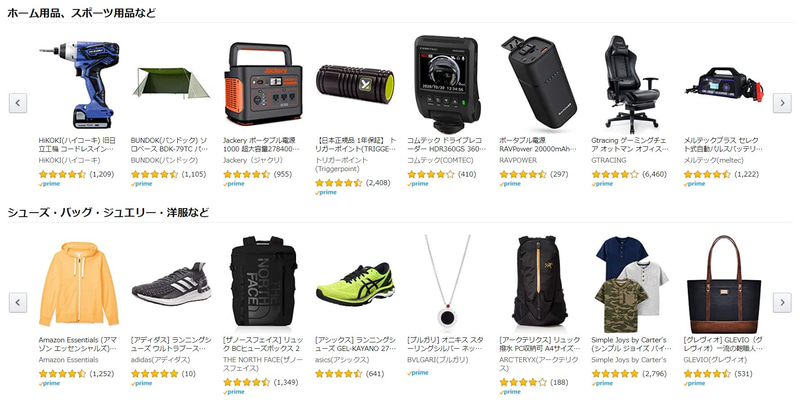This screenshot has height=409, width=800.
Task: Open the yellow Amazon Essentials hoodie image
Action: pyautogui.click(x=79, y=284)
